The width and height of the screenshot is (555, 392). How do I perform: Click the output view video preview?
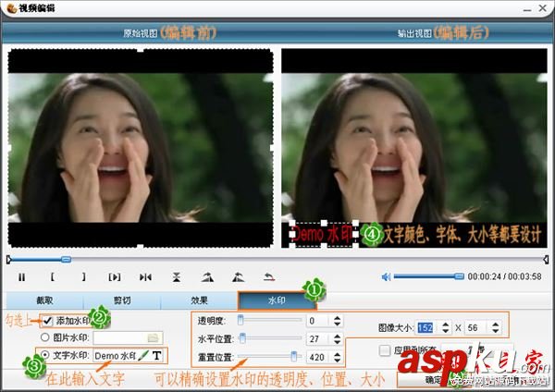[x=414, y=148]
